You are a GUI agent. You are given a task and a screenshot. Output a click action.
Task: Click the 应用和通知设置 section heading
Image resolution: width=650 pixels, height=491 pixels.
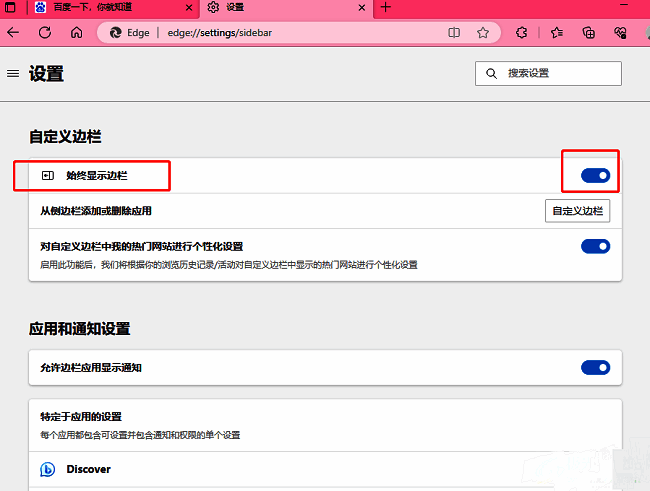point(80,328)
